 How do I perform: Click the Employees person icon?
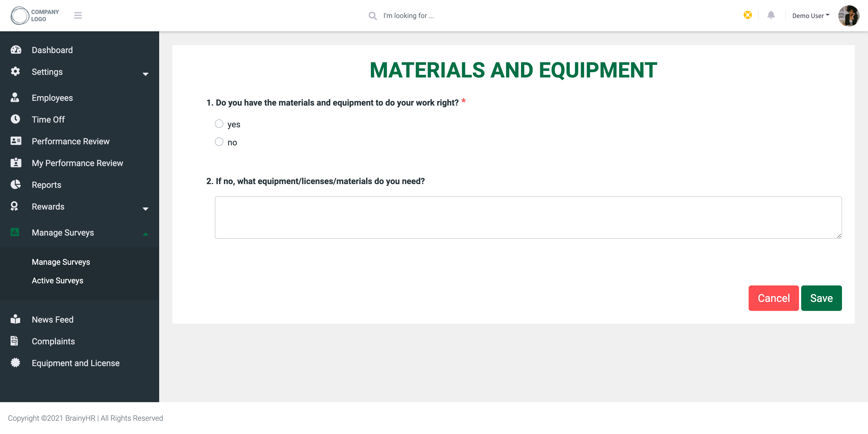click(x=15, y=97)
